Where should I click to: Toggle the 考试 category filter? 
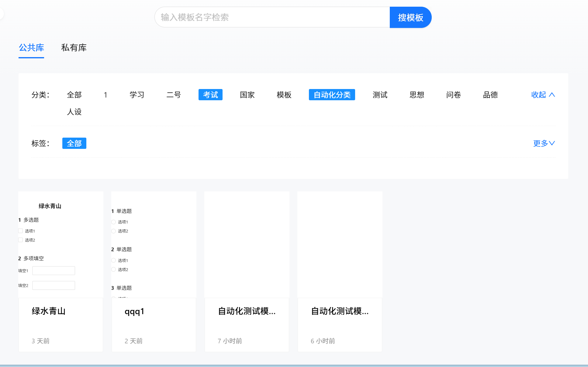(210, 95)
